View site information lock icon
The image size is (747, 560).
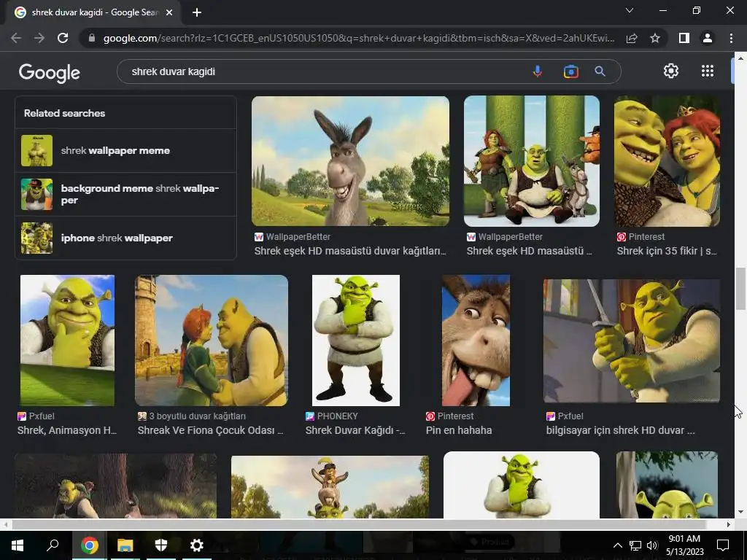(x=92, y=38)
